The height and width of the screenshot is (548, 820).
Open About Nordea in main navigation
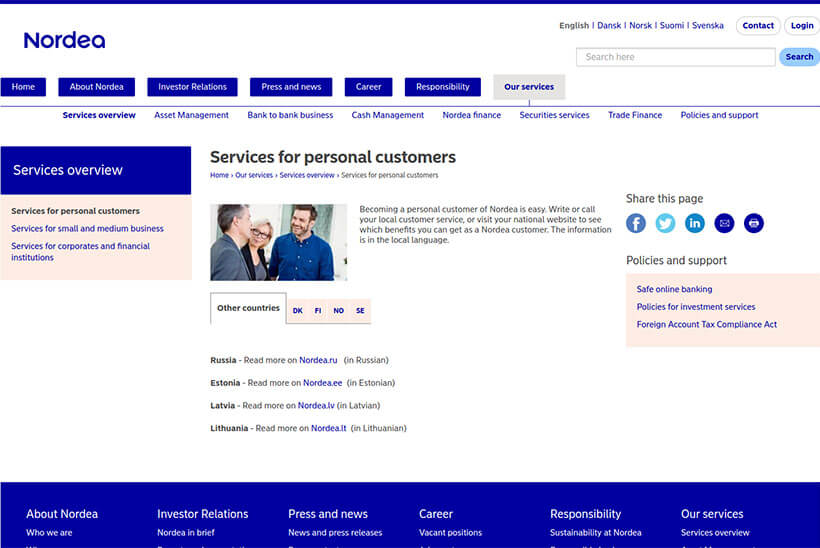(x=97, y=87)
